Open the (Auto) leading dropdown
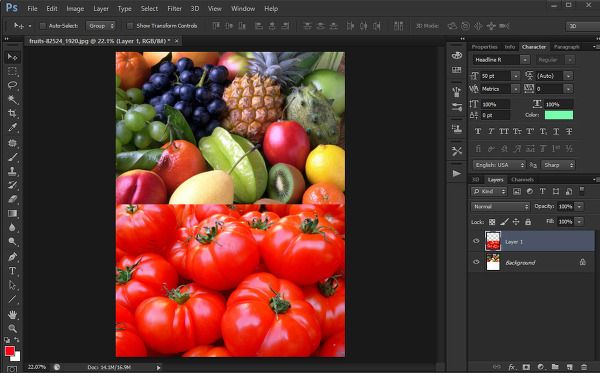600x373 pixels. (x=568, y=76)
